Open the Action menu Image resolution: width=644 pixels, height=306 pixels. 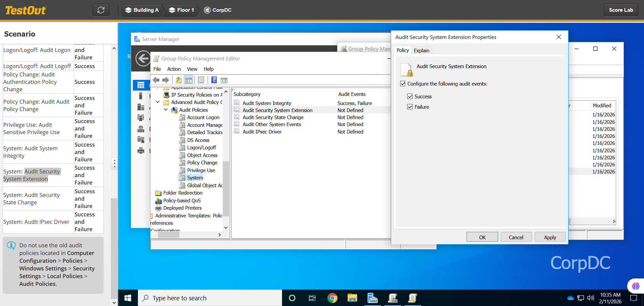tap(174, 69)
